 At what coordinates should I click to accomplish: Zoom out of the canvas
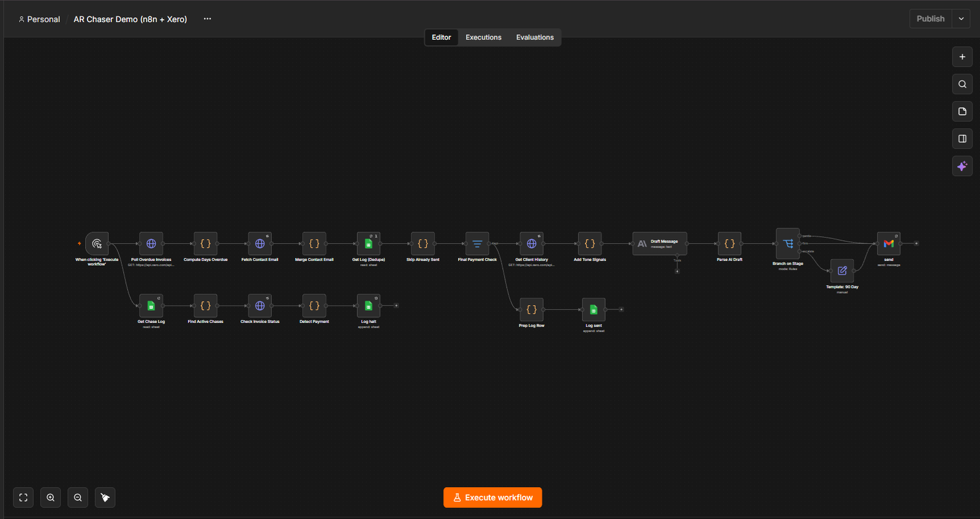pos(78,498)
